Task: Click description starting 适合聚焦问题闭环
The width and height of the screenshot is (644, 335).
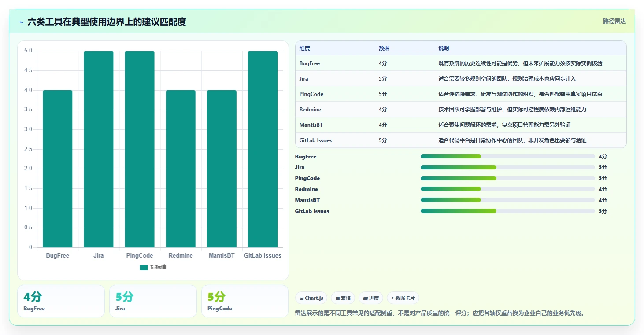Action: pyautogui.click(x=504, y=125)
